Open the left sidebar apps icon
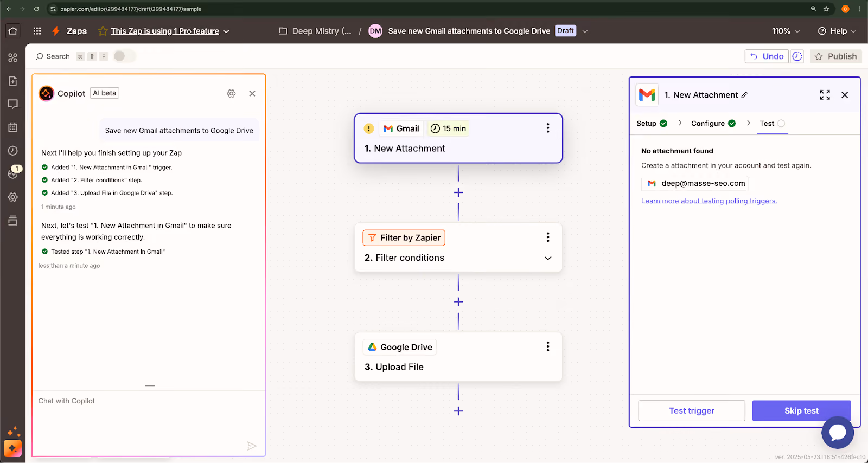The width and height of the screenshot is (868, 463). pyautogui.click(x=13, y=57)
